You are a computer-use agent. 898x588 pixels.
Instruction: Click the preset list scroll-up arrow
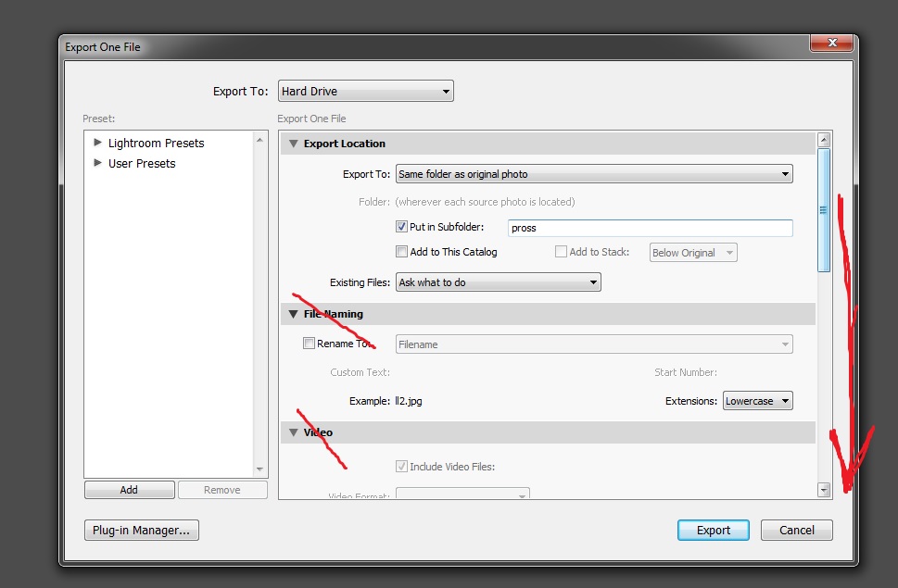point(259,140)
